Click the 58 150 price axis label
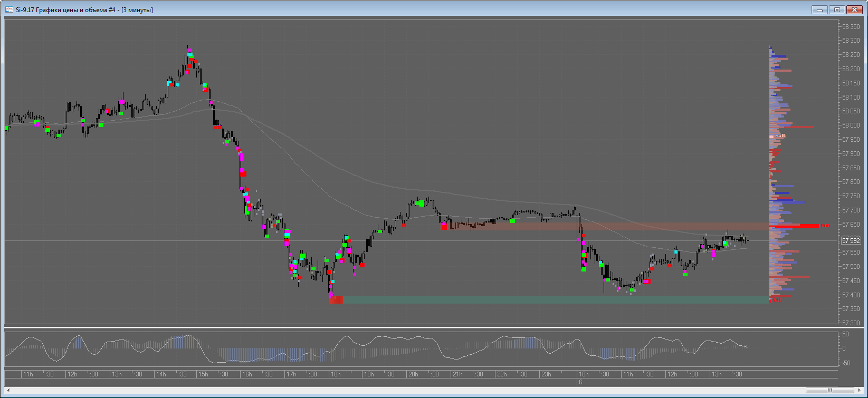The height and width of the screenshot is (398, 868). (852, 83)
